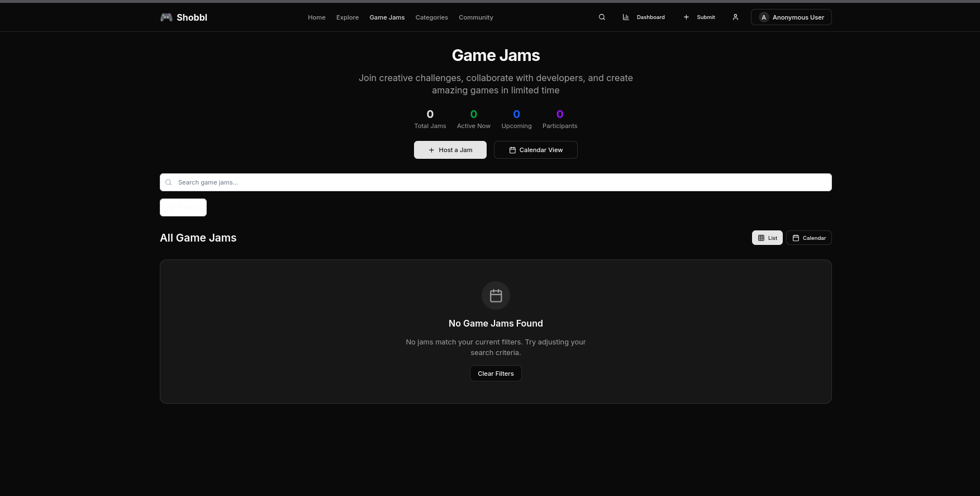The image size is (980, 496).
Task: Click the Shobbl gamepad logo icon
Action: click(x=166, y=17)
